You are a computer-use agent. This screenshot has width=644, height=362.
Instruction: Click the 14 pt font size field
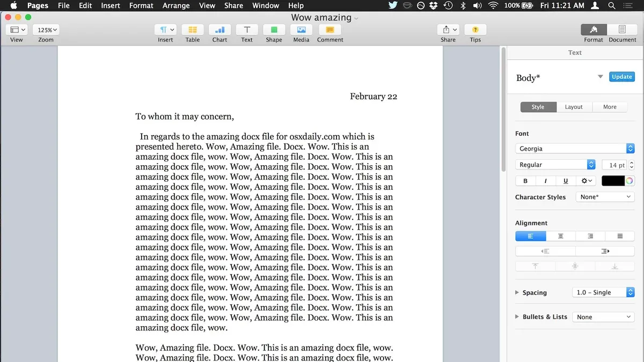coord(614,165)
